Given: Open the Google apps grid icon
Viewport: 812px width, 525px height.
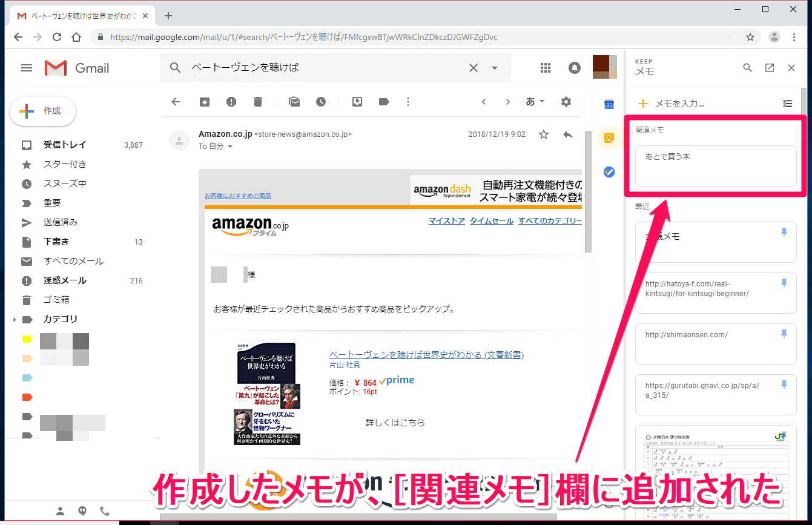Looking at the screenshot, I should pos(546,68).
